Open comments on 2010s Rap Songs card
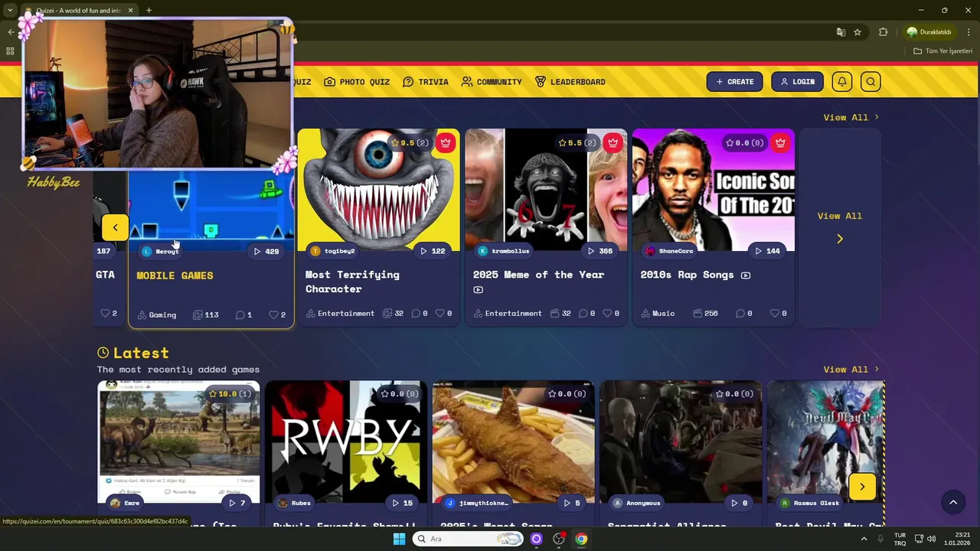The width and height of the screenshot is (980, 551). pos(744,313)
